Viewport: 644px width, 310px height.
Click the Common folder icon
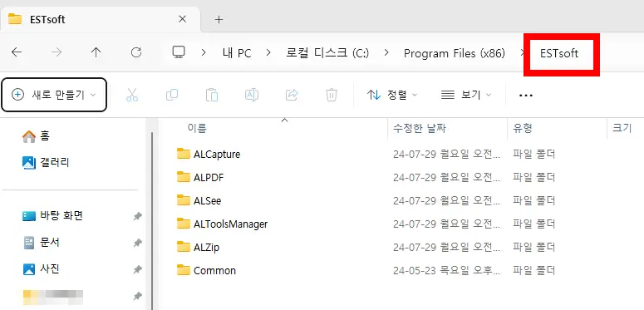[x=184, y=270]
